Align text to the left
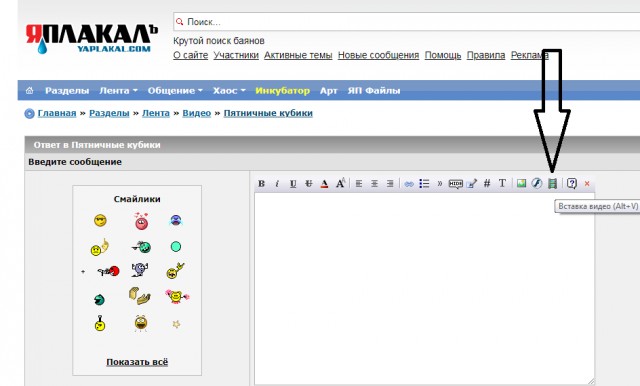The image size is (640, 386). click(x=359, y=184)
